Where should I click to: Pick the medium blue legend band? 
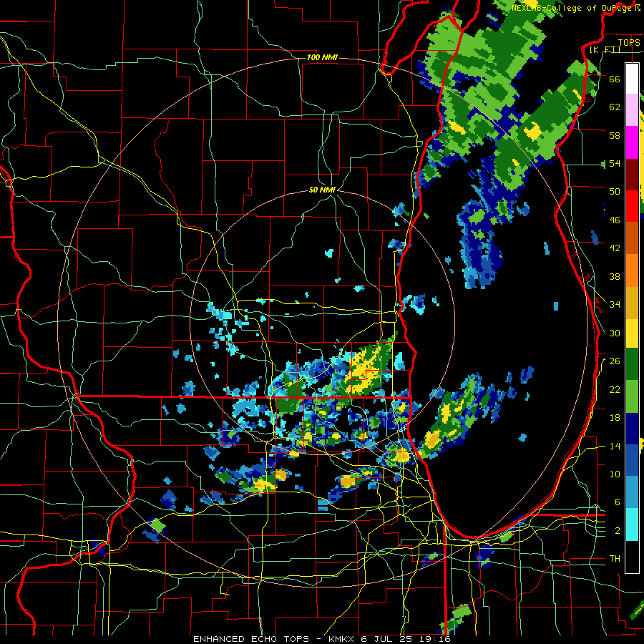tap(632, 460)
